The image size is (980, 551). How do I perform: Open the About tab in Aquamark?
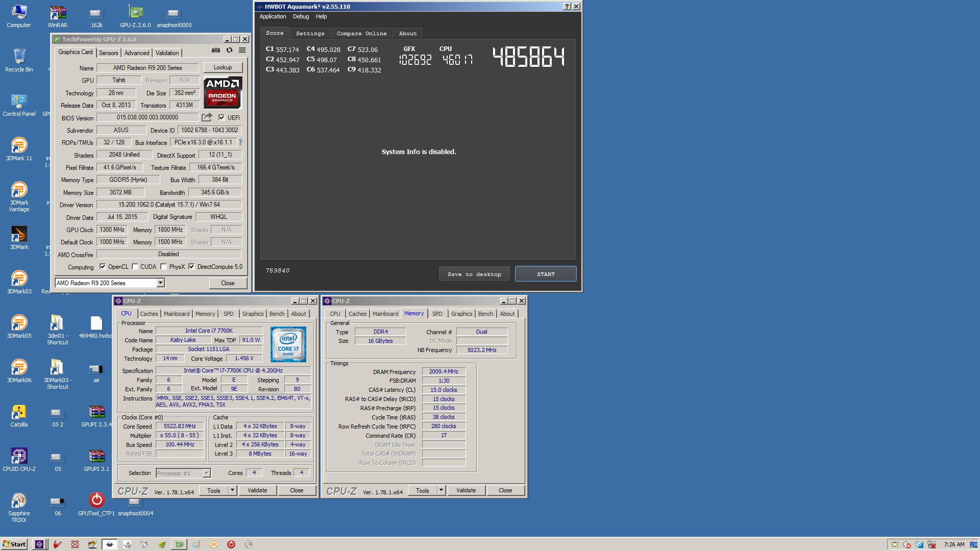click(x=407, y=33)
